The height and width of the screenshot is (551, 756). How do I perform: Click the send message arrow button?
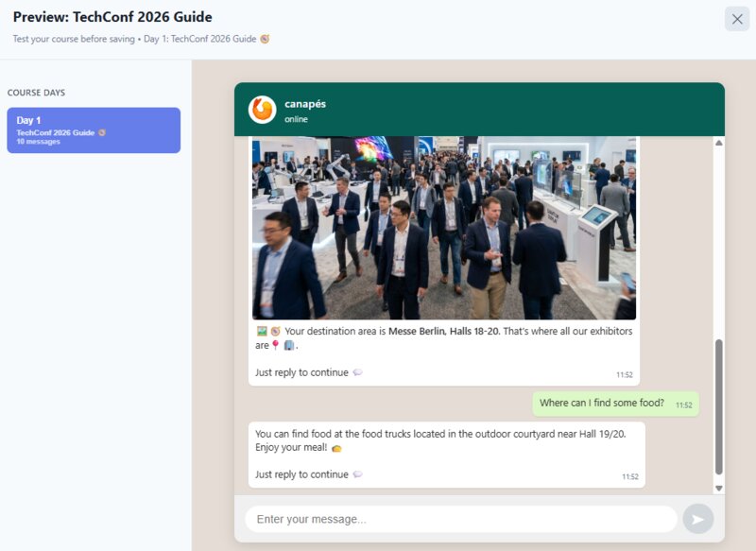[697, 519]
